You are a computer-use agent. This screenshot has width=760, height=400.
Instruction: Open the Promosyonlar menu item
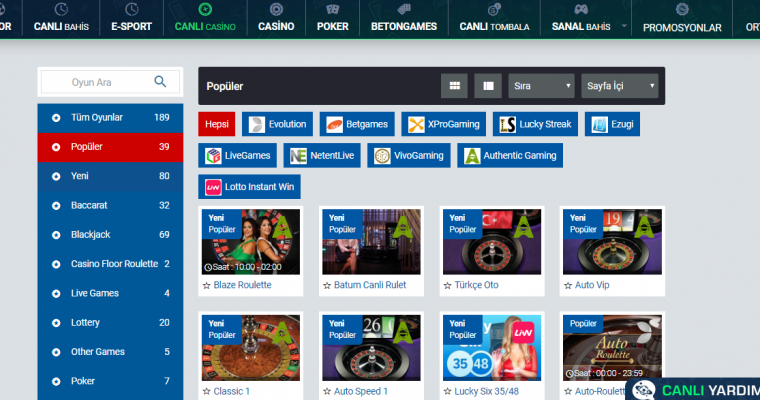click(x=682, y=18)
